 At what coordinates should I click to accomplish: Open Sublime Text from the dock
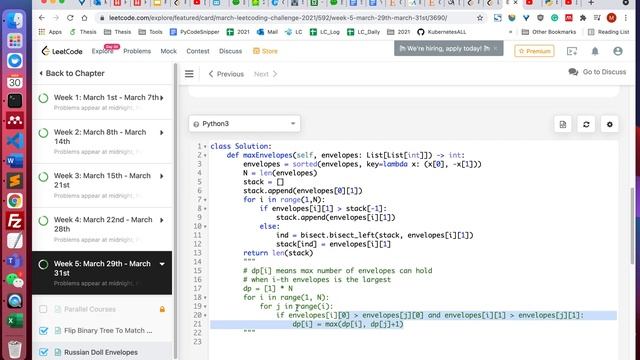point(15,181)
